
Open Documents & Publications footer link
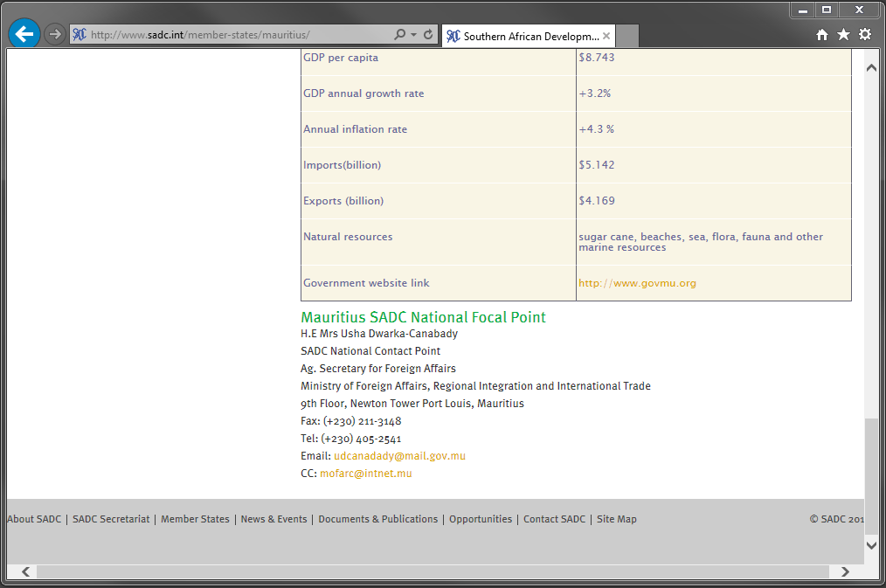tap(378, 519)
